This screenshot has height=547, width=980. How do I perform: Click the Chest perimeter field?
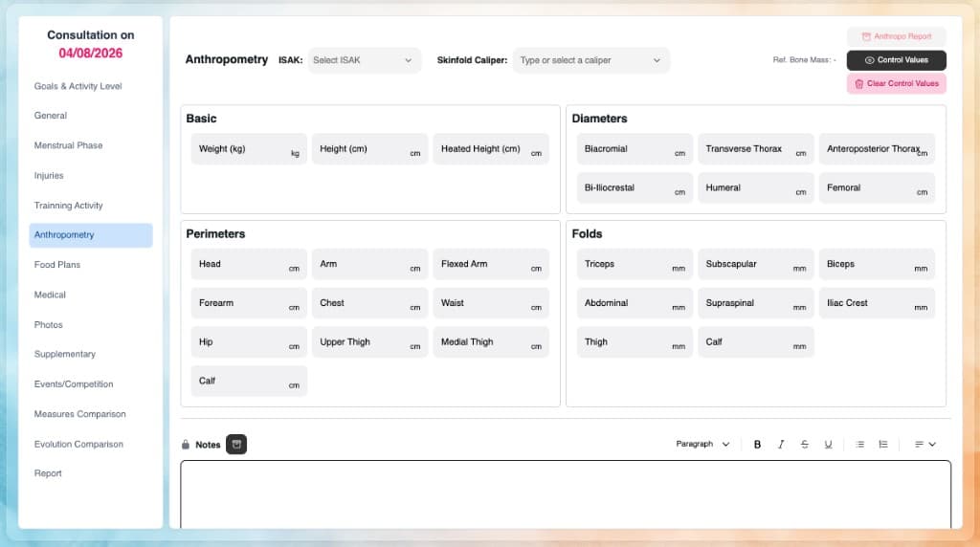[x=370, y=303]
